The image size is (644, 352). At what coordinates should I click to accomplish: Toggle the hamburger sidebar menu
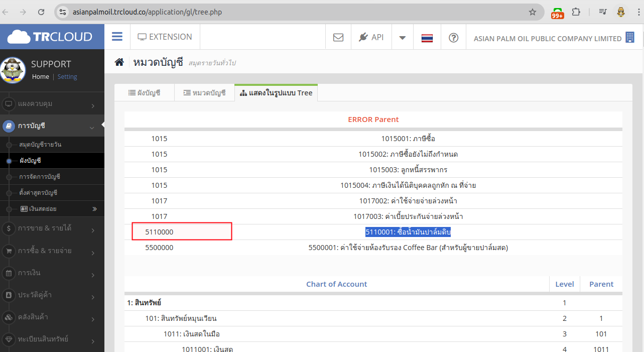(x=117, y=37)
